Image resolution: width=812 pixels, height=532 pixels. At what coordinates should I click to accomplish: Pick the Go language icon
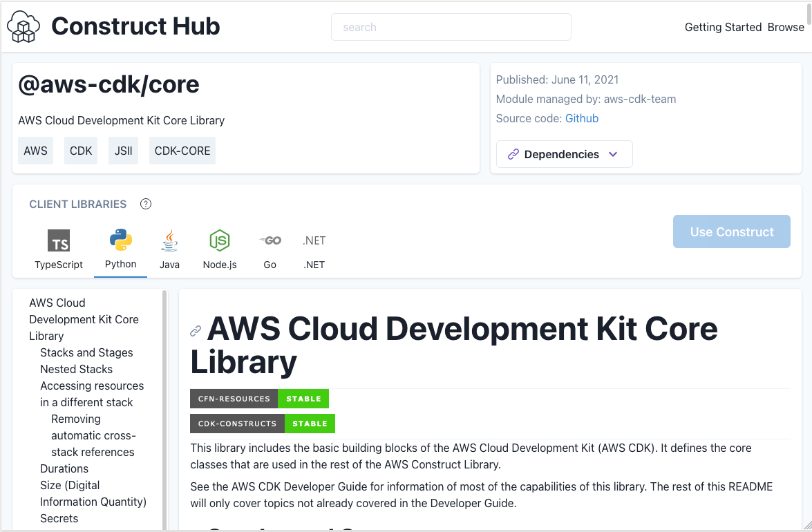click(x=270, y=240)
